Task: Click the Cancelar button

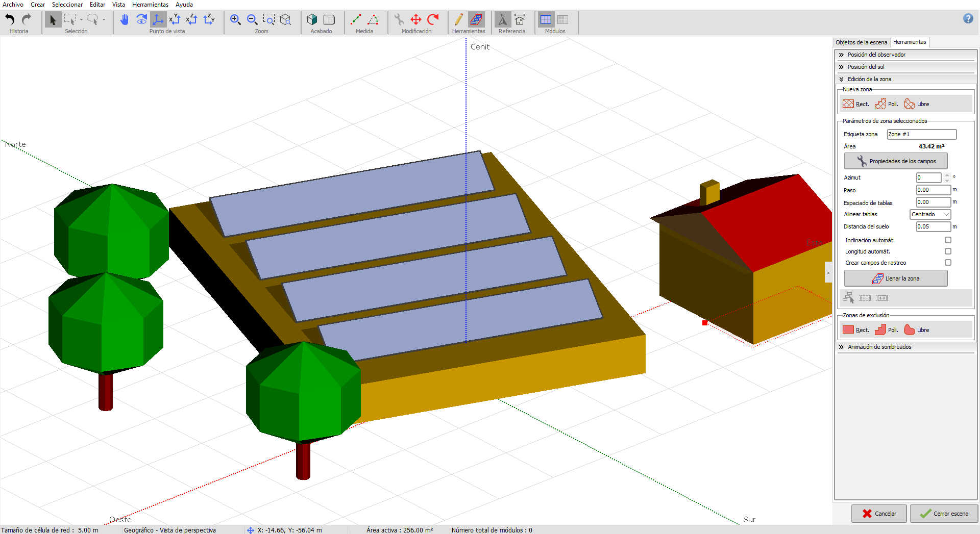Action: (879, 514)
